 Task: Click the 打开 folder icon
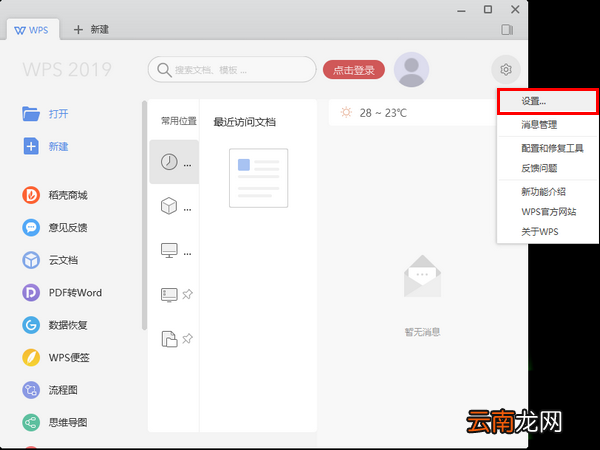click(31, 114)
